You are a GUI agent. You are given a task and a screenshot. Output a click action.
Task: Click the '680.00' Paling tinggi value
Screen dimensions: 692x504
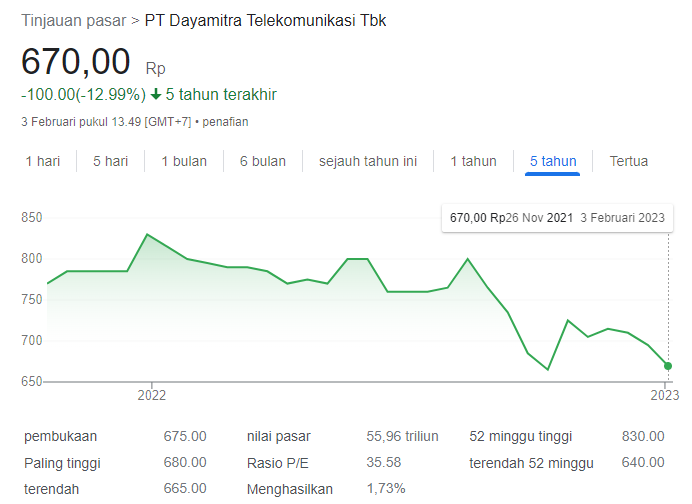pyautogui.click(x=185, y=462)
